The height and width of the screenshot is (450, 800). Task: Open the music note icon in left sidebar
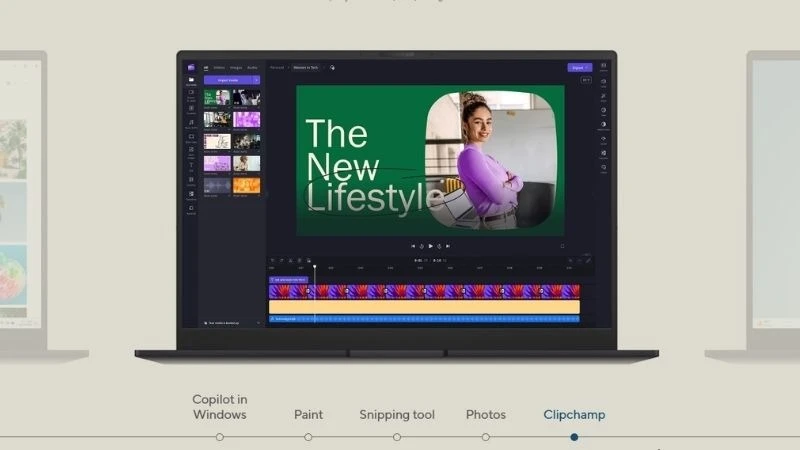click(191, 122)
